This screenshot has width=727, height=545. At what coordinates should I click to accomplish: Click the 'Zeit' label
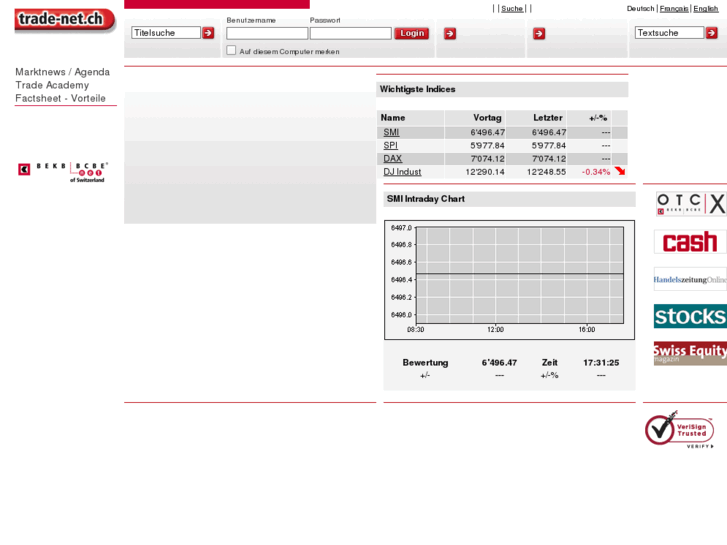tap(549, 362)
